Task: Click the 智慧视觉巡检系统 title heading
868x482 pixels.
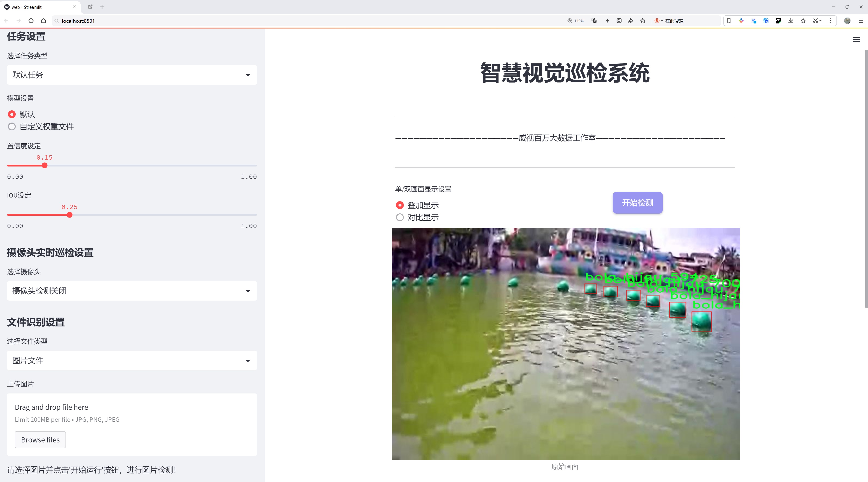Action: point(565,73)
